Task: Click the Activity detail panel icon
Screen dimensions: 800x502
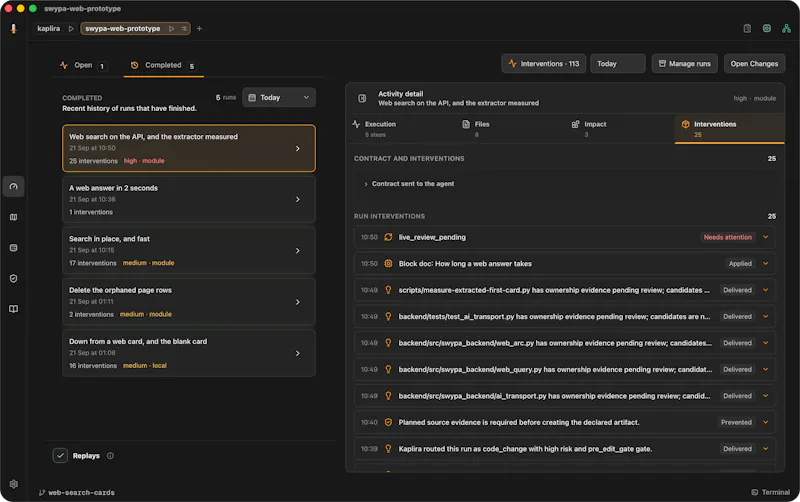Action: coord(362,98)
